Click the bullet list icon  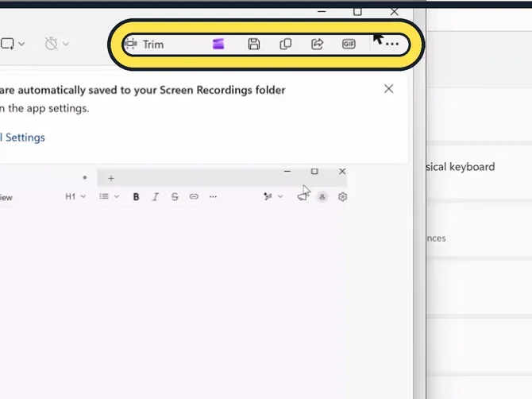pos(104,196)
